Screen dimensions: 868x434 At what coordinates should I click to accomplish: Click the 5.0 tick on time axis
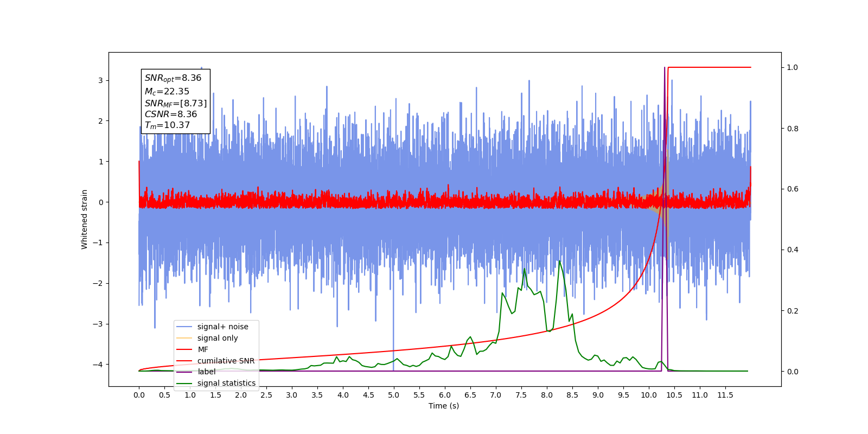pos(393,395)
